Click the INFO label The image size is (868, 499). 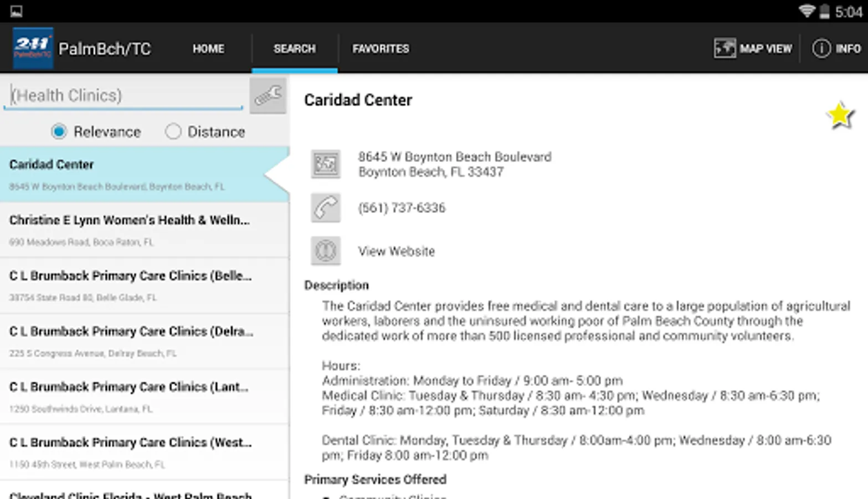(x=848, y=49)
